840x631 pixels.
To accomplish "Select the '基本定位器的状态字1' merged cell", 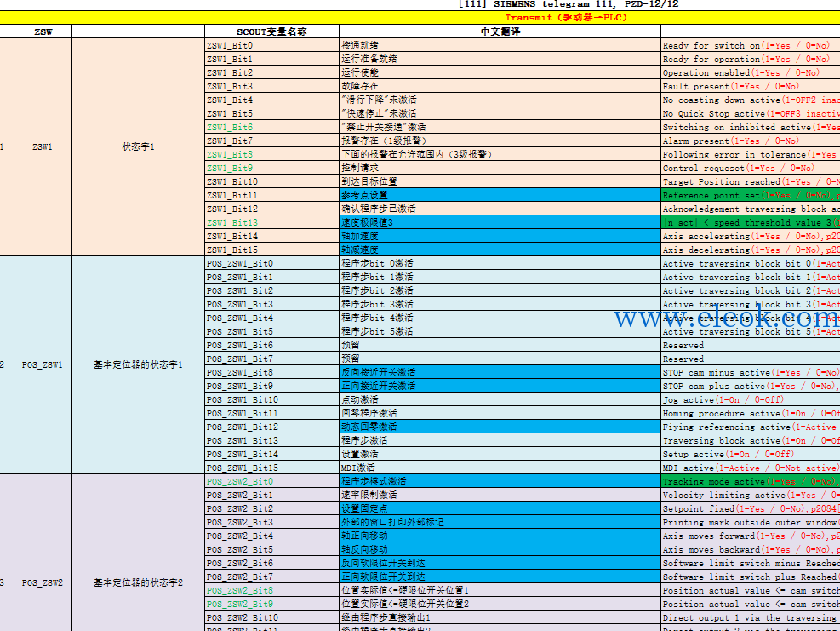I will [138, 364].
